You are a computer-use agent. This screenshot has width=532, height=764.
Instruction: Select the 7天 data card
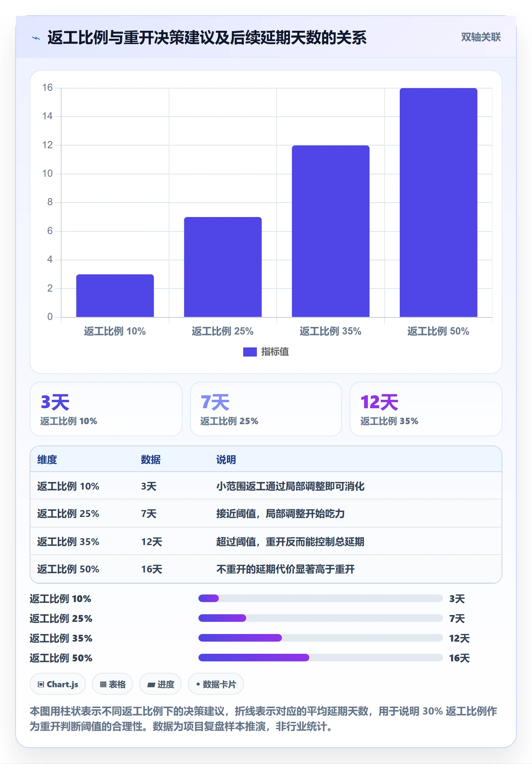pos(266,409)
